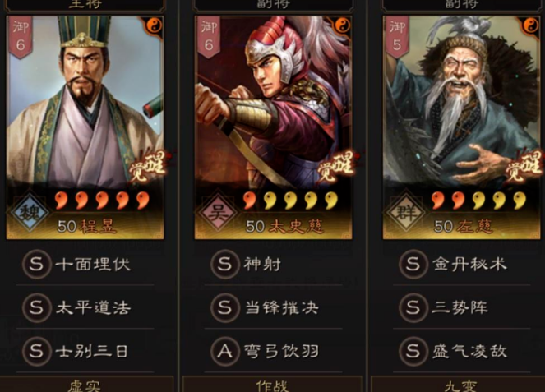Screen dimensions: 545x392
Task: Open the 程昱 general portrait
Action: coord(85,127)
